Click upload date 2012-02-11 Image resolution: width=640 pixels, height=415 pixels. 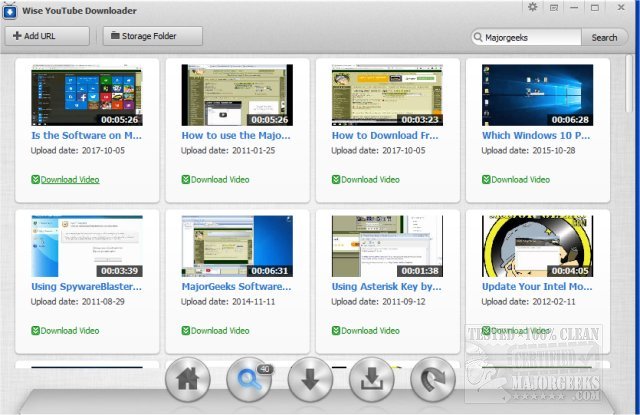tap(554, 302)
